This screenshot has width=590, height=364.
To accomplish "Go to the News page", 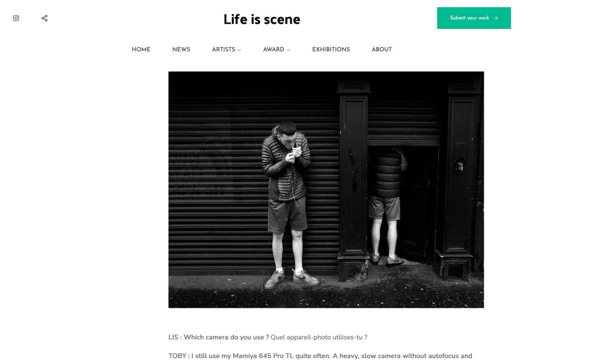I will (x=181, y=50).
